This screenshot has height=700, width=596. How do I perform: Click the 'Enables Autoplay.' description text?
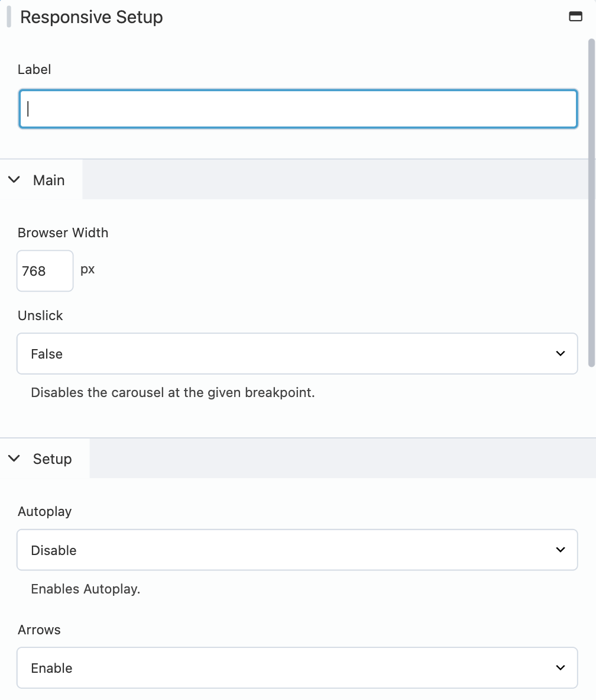click(x=86, y=589)
